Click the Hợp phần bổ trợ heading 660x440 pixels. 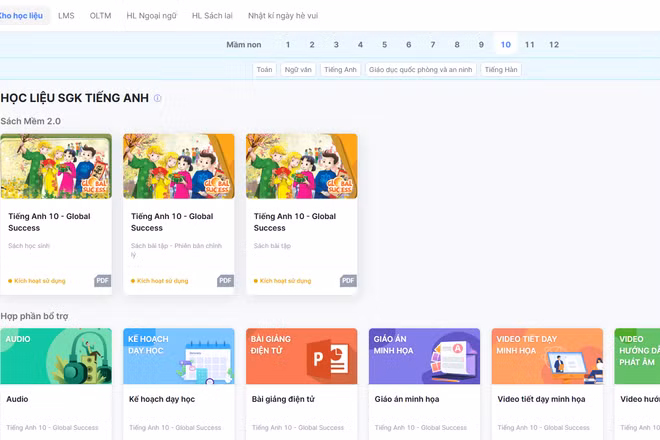[35, 316]
